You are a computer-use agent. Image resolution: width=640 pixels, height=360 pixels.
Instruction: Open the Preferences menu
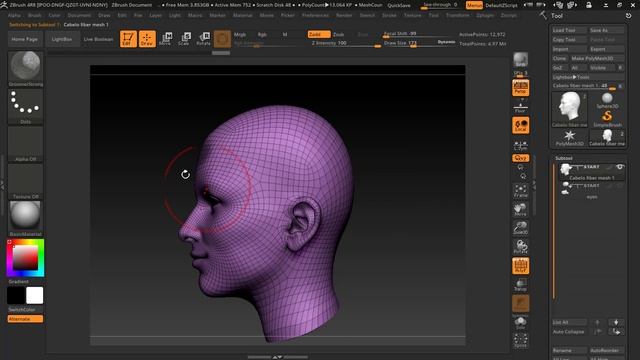pyautogui.click(x=316, y=15)
